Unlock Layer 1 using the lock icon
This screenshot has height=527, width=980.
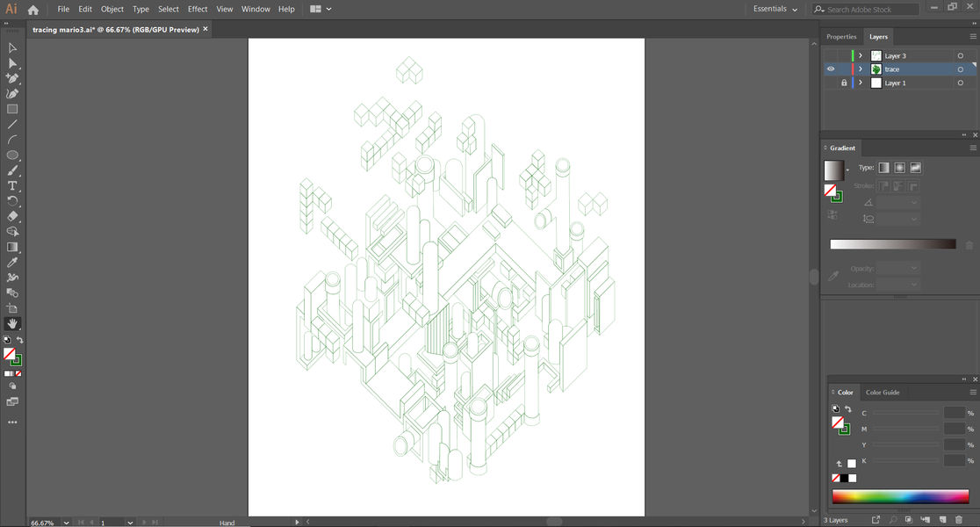[844, 83]
